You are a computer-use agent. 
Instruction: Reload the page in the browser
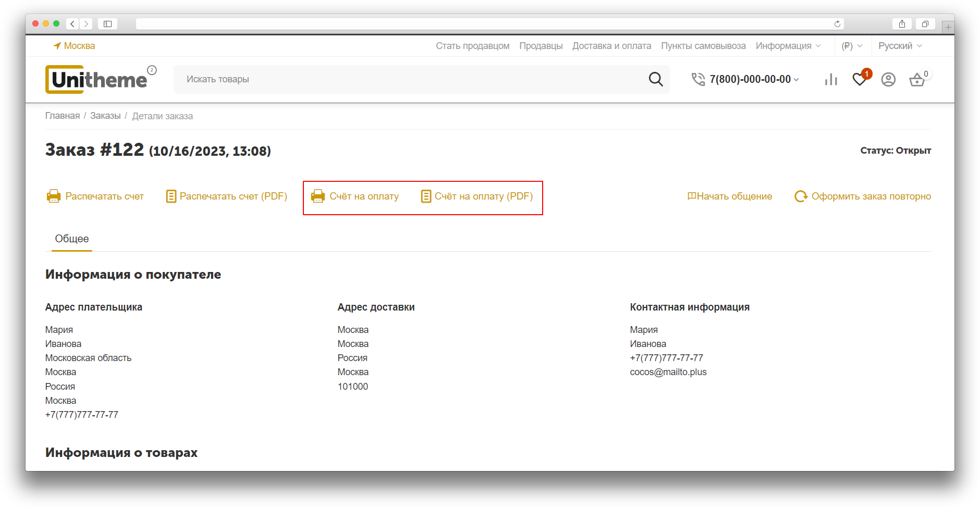[837, 24]
